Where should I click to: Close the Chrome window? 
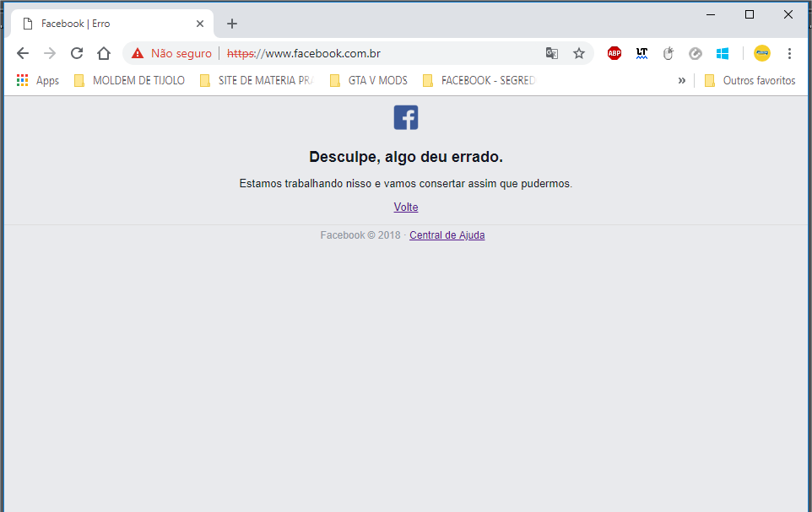click(x=788, y=14)
